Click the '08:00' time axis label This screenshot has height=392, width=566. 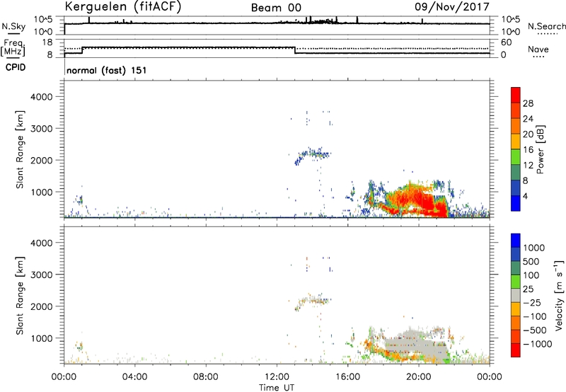(206, 377)
